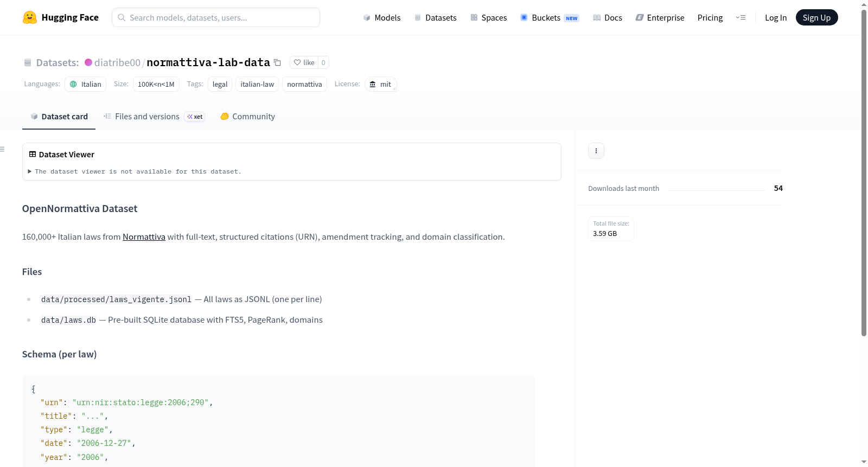Click the Datasets breadcrumb label
868x467 pixels.
58,62
